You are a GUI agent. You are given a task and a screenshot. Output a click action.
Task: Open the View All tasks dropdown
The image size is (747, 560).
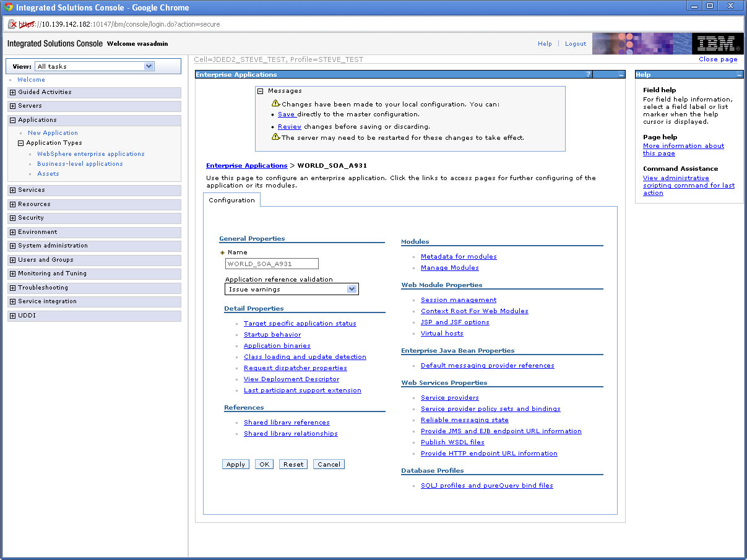[x=95, y=66]
